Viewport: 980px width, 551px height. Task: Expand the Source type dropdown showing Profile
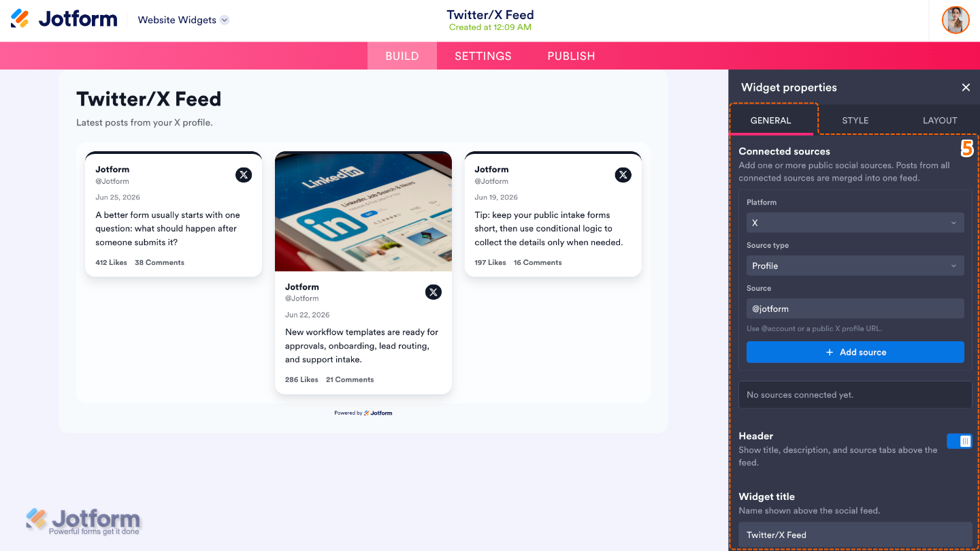click(x=855, y=266)
